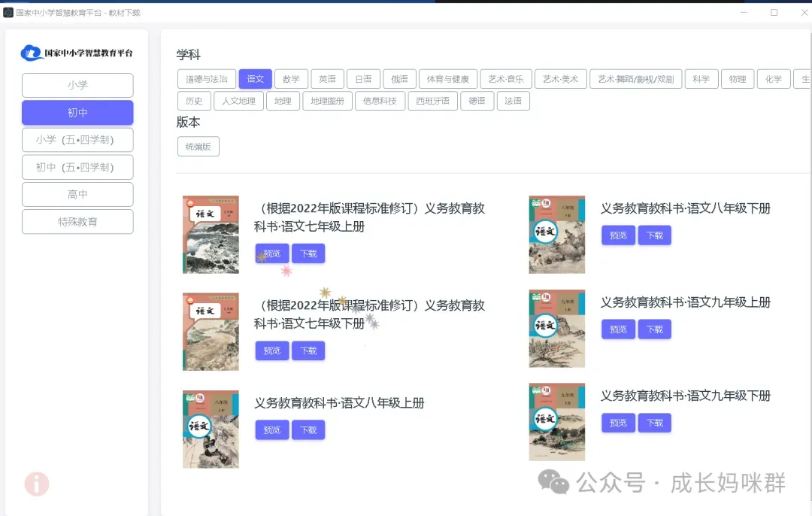Download 语文九年级上册 textbook
Viewport: 812px width, 516px height.
coord(655,329)
